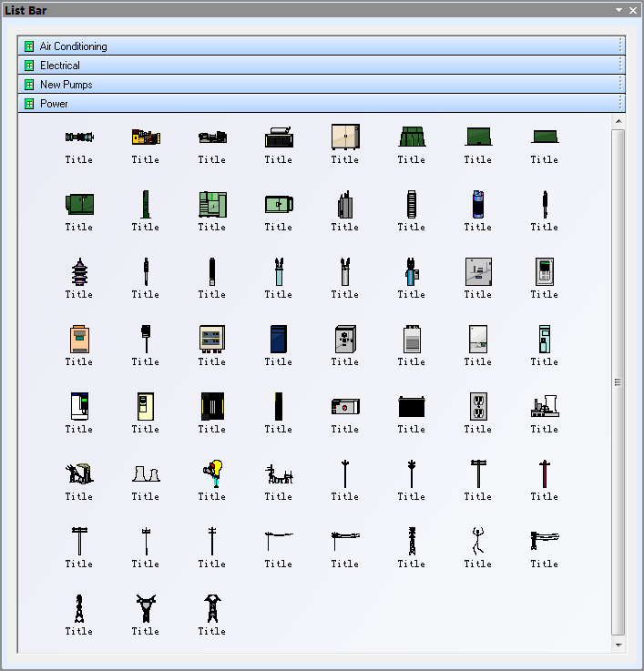
Task: Click the scrollbar down arrow
Action: (x=618, y=645)
